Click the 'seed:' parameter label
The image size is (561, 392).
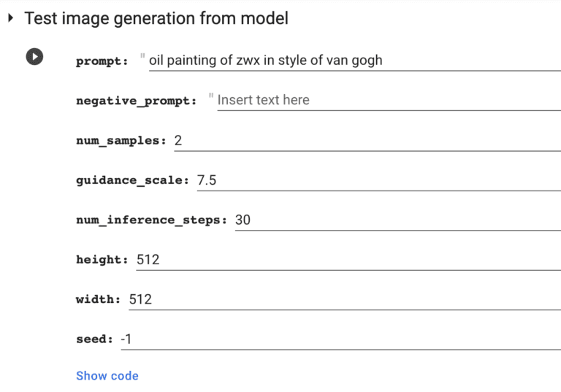pos(95,339)
